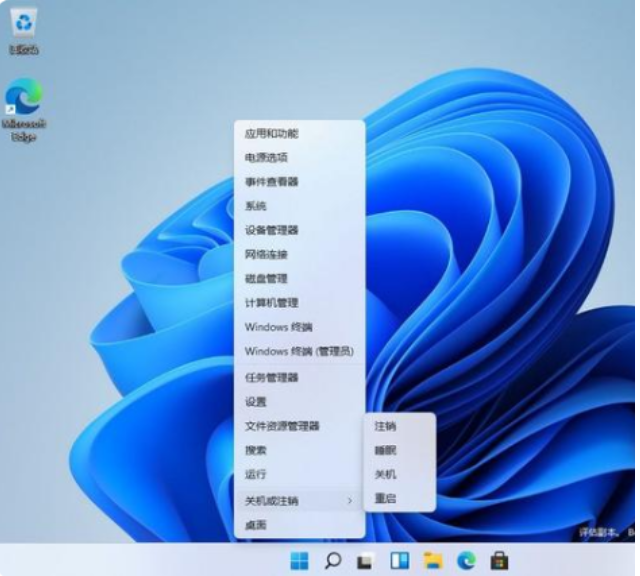Image resolution: width=640 pixels, height=576 pixels.
Task: Select 睡眠 from the power submenu
Action: click(x=385, y=450)
